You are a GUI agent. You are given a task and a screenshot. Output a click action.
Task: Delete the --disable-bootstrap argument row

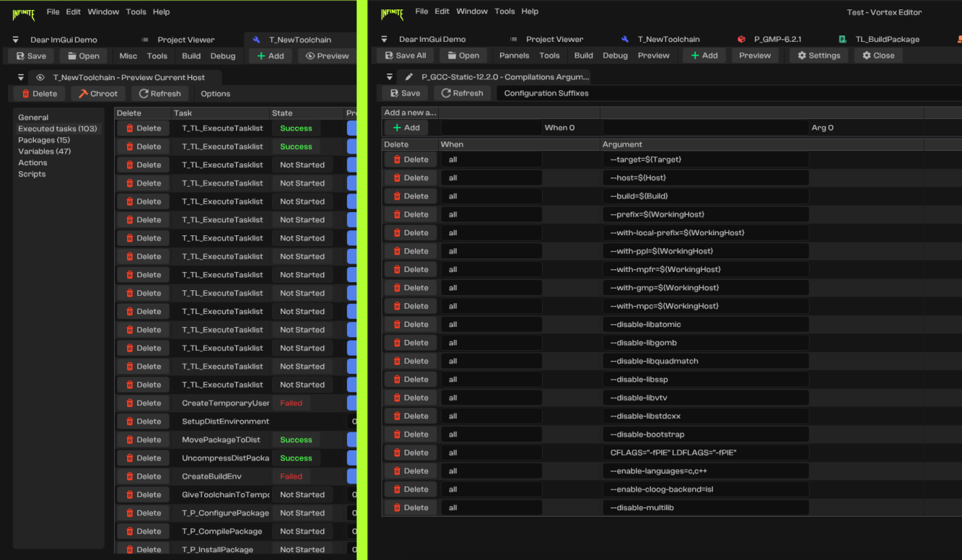point(409,434)
